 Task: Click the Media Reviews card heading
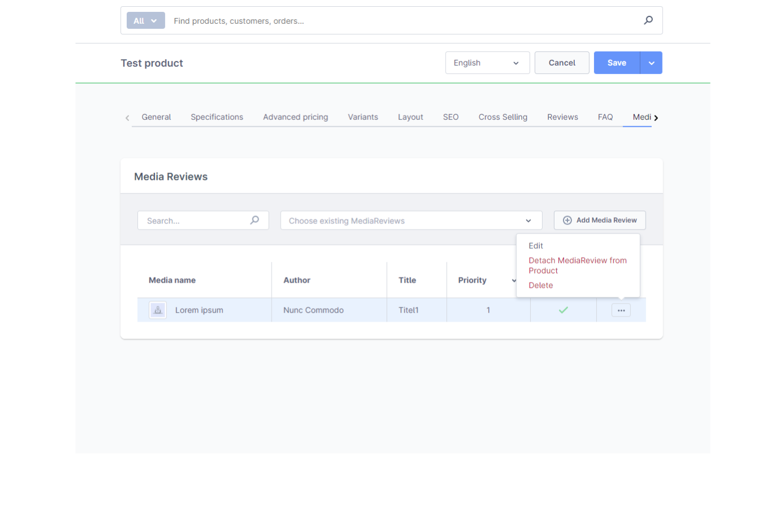171,176
